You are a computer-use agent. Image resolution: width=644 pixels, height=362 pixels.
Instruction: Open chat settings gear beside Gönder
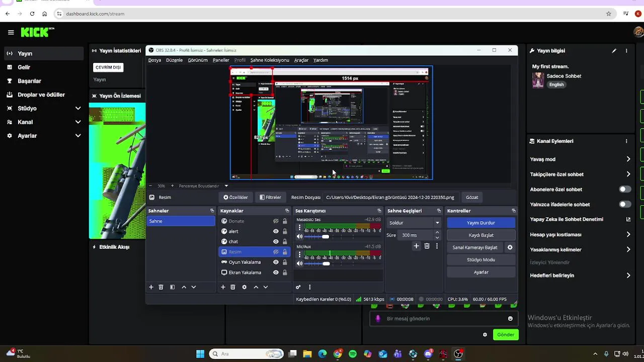pyautogui.click(x=485, y=334)
